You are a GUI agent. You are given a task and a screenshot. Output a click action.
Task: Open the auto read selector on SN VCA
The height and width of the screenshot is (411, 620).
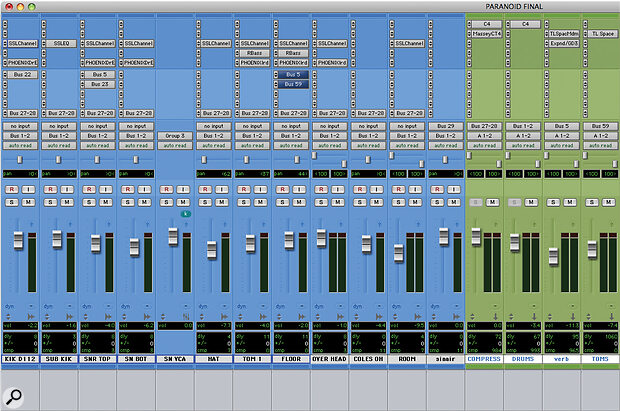[175, 145]
